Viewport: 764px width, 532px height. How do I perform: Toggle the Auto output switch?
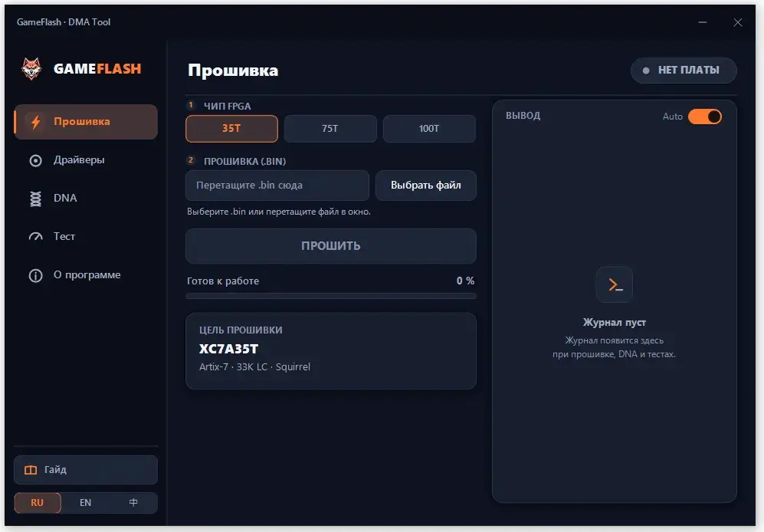pos(704,117)
